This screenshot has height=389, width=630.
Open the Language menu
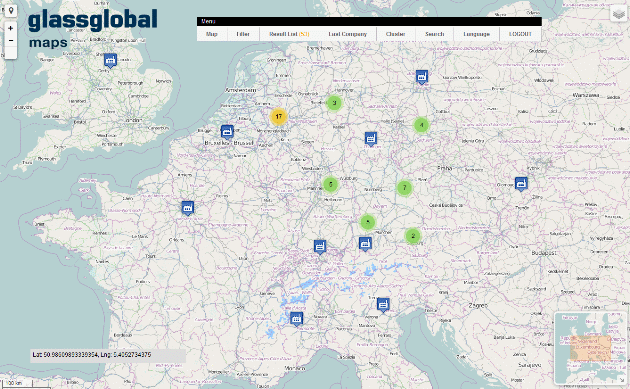(477, 34)
